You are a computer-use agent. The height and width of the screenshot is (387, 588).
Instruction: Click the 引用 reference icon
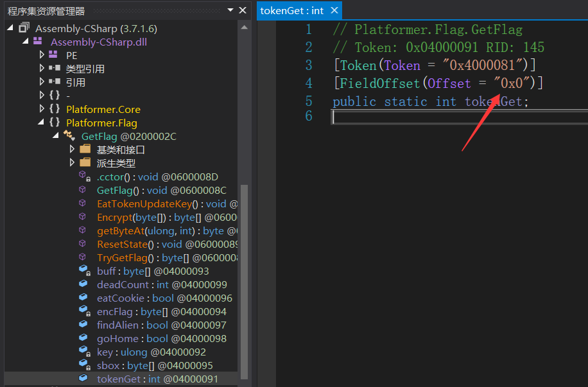point(55,82)
